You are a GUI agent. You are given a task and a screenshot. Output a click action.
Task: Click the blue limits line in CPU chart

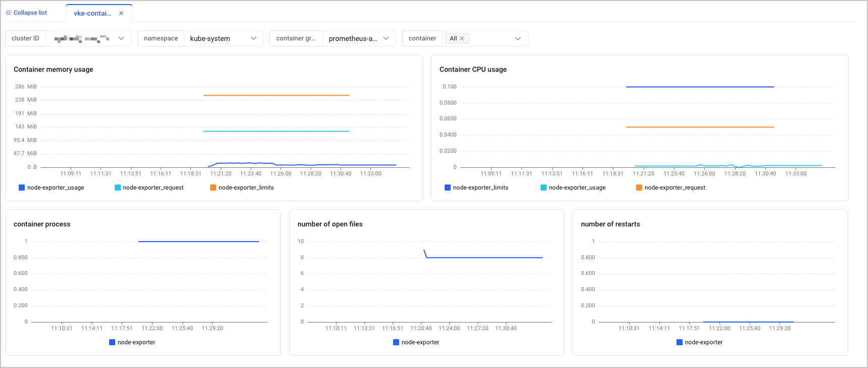700,87
